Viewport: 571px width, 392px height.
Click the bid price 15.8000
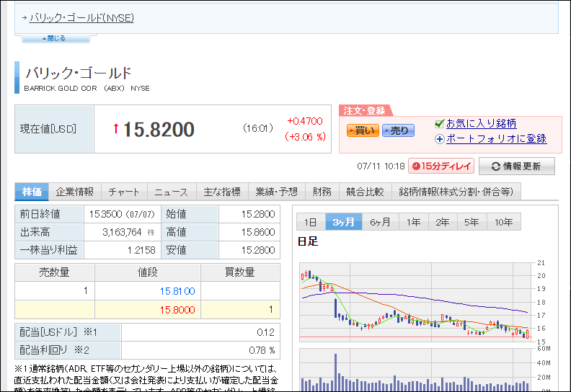pos(177,310)
